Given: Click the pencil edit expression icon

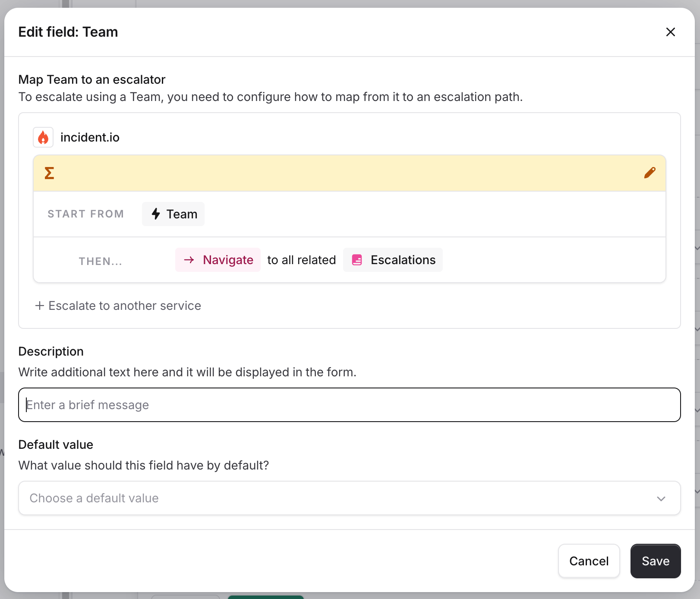Looking at the screenshot, I should click(650, 173).
